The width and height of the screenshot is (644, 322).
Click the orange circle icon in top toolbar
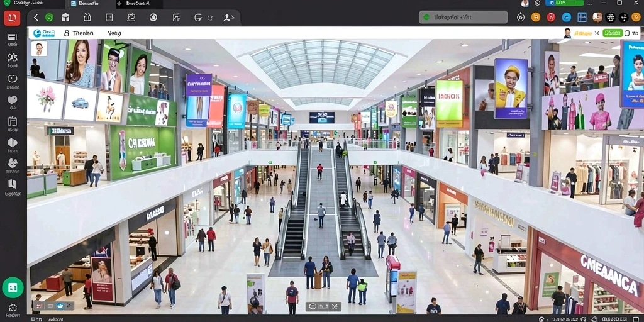point(536,17)
